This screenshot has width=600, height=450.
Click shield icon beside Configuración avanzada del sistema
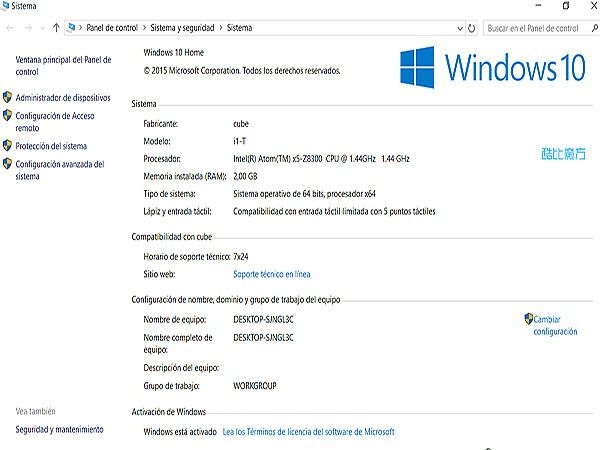7,163
